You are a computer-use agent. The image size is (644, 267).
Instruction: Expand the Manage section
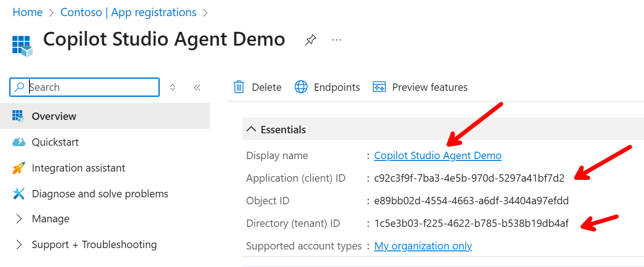(x=19, y=219)
